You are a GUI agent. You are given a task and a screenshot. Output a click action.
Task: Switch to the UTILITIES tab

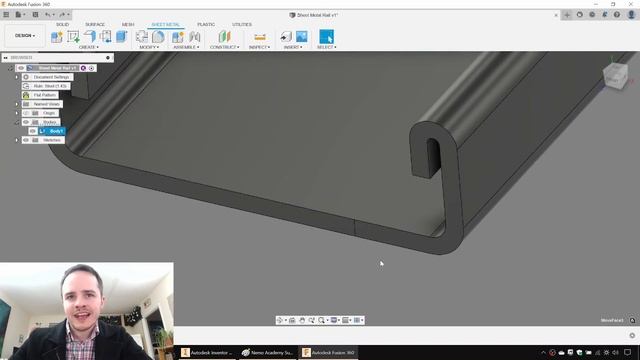[x=242, y=24]
